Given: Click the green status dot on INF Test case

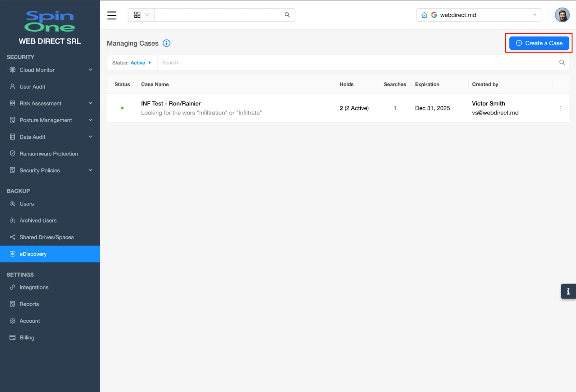Looking at the screenshot, I should pos(123,108).
